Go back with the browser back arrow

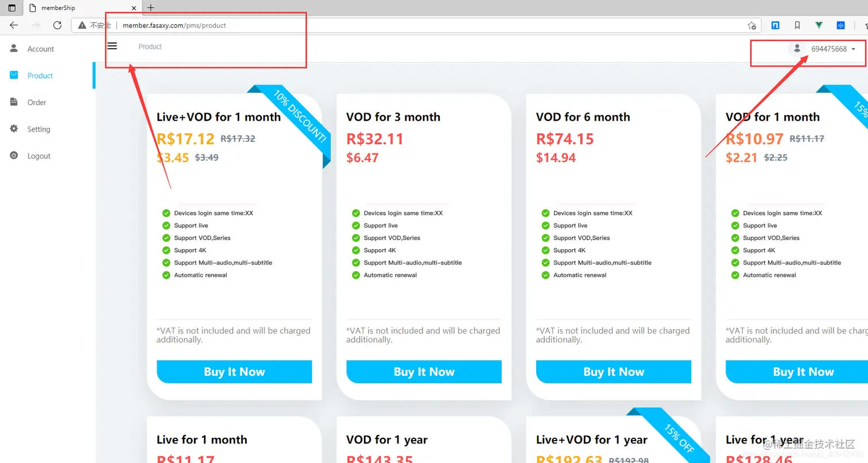14,25
